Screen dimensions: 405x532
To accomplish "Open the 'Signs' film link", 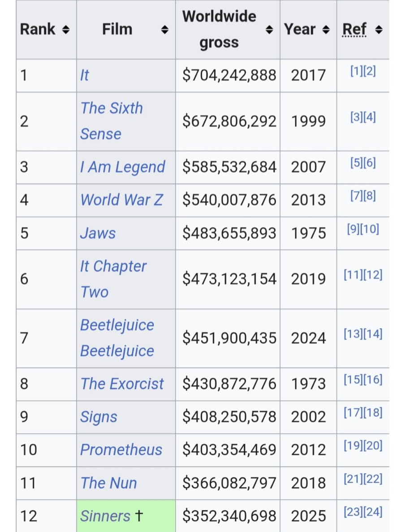I will tap(99, 417).
